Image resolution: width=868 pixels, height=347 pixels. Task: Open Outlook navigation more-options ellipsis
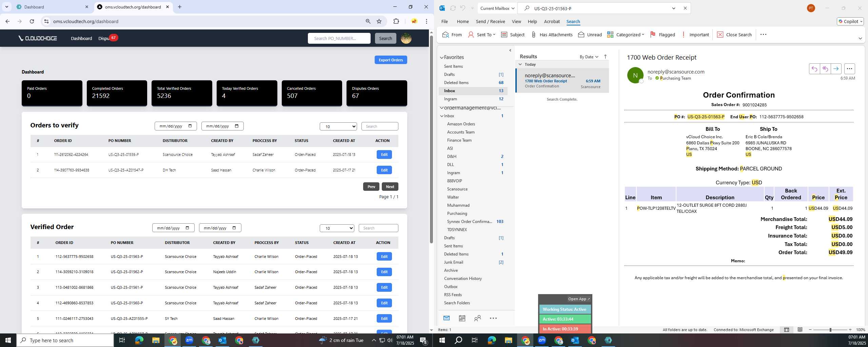tap(493, 318)
